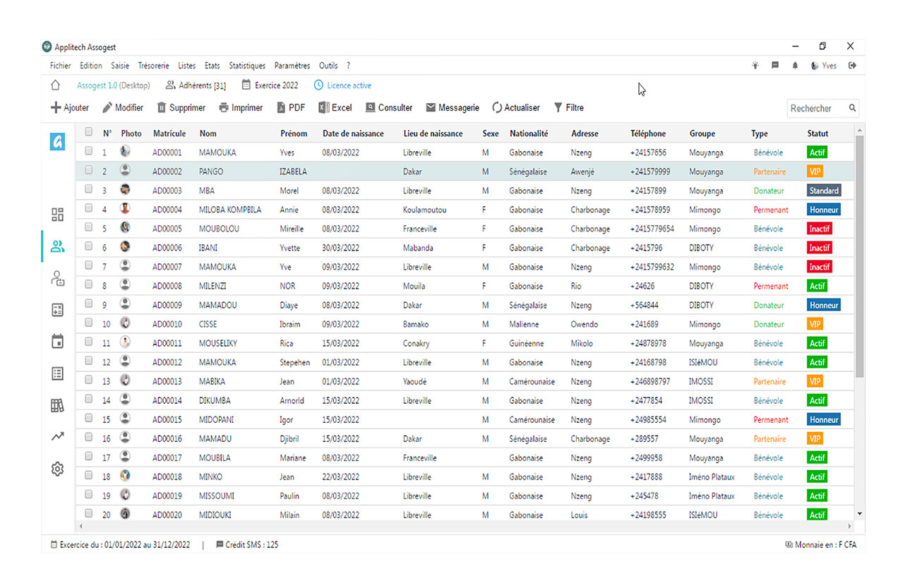Screen dimensions: 910x588
Task: Open Messagerie
Action: coord(453,108)
